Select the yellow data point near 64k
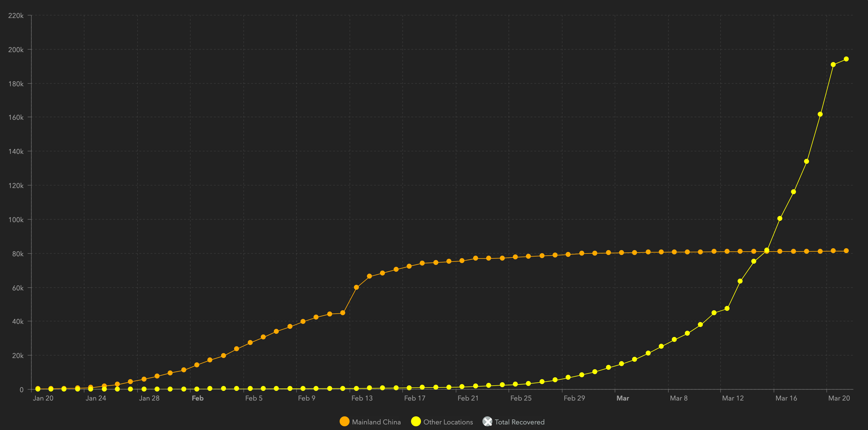 (x=740, y=281)
